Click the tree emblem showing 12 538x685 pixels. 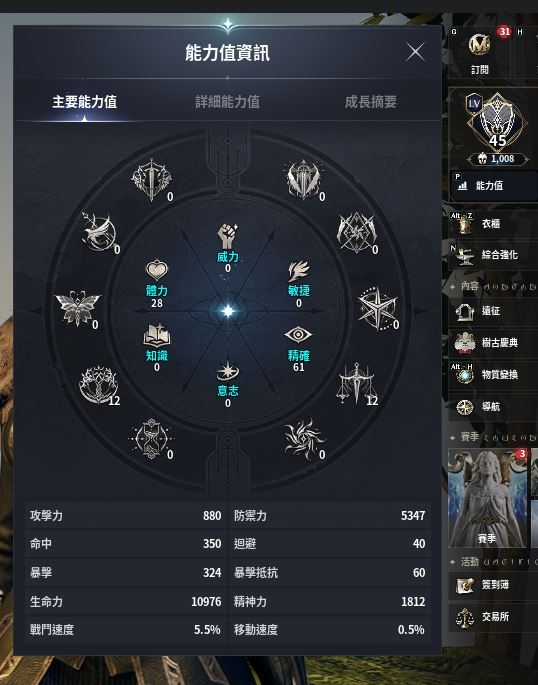(99, 385)
